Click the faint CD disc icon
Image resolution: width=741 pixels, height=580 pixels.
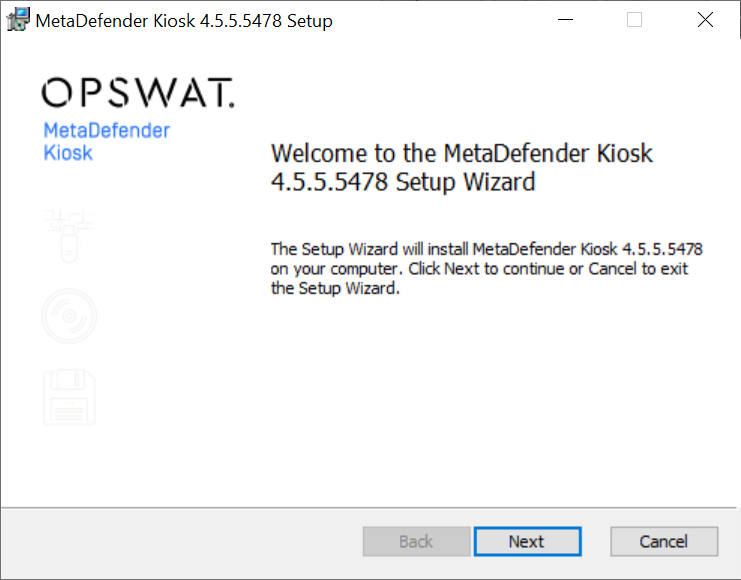coord(69,316)
